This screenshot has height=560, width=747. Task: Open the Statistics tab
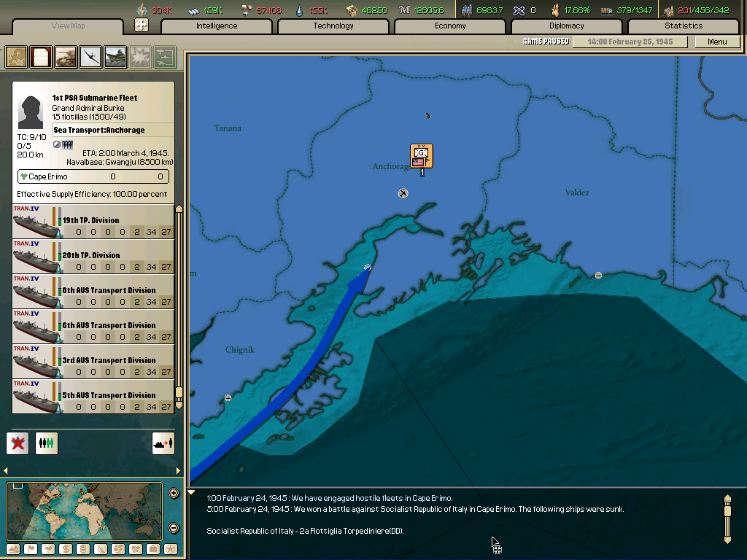[684, 25]
